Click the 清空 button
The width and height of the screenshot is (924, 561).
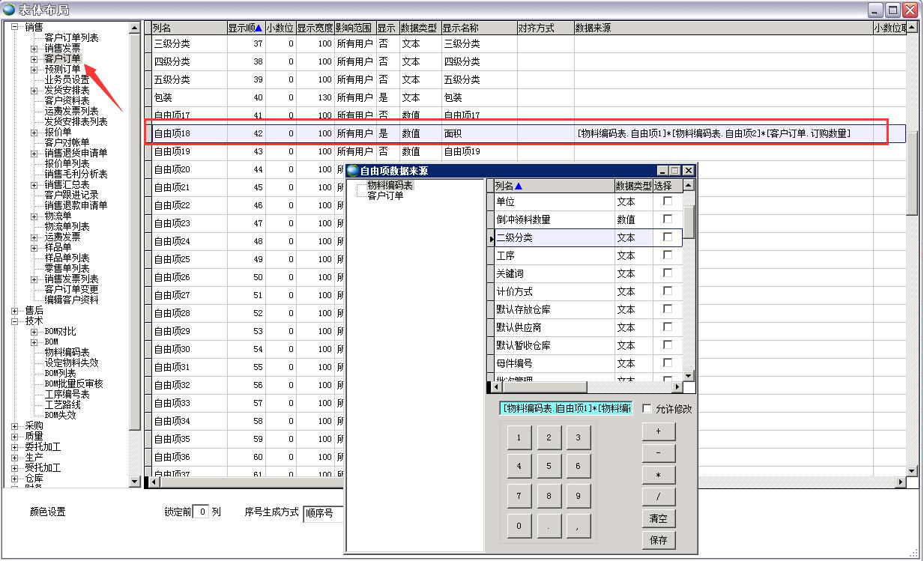pyautogui.click(x=658, y=518)
